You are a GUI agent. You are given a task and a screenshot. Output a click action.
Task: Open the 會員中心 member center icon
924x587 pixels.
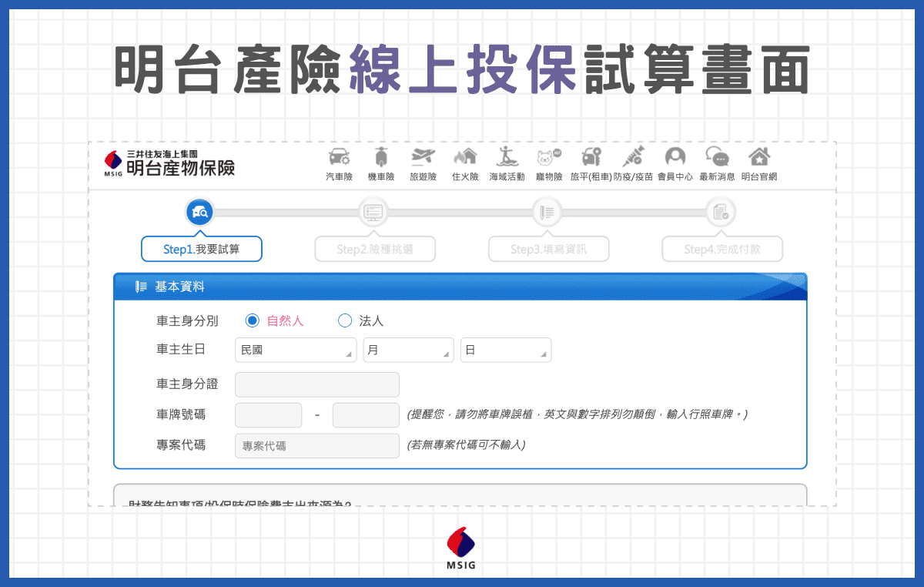click(675, 157)
